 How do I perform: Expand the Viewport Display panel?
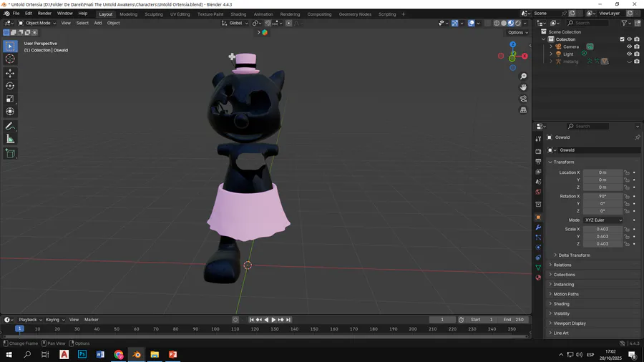pyautogui.click(x=570, y=323)
